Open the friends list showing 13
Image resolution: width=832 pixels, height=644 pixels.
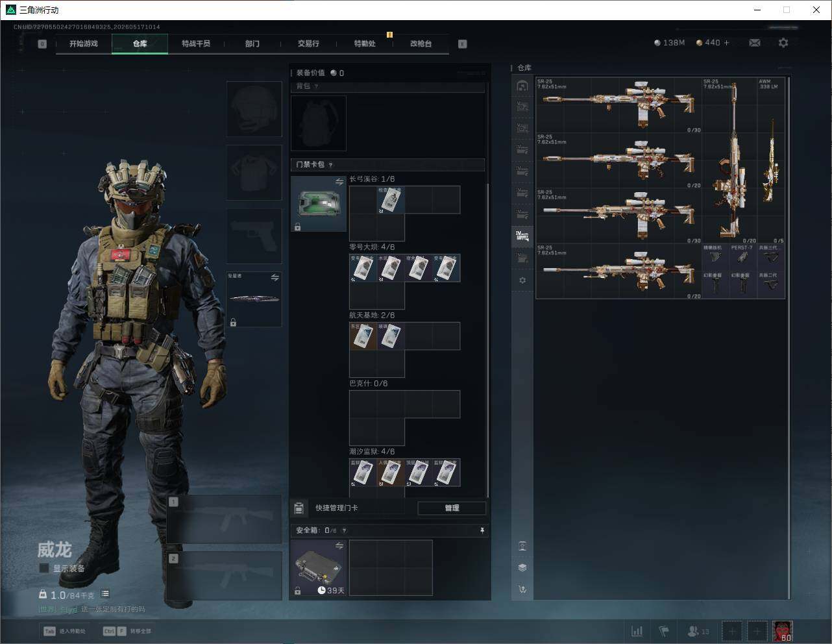click(698, 631)
